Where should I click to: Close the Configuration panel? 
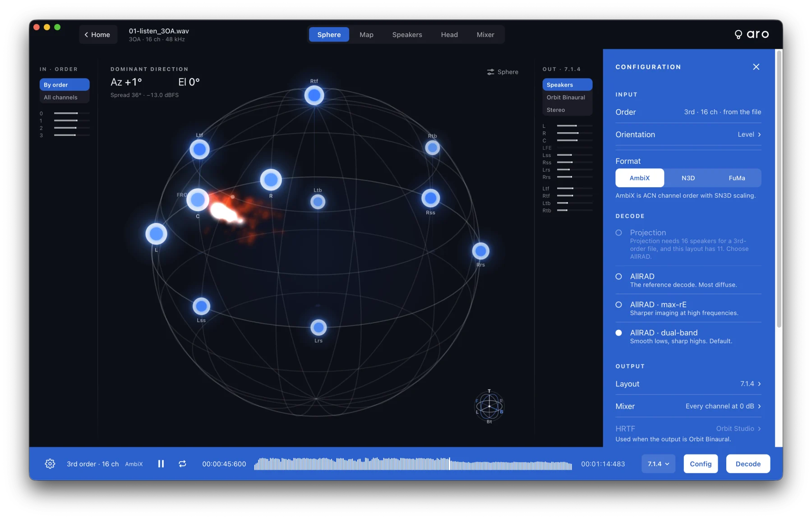756,67
